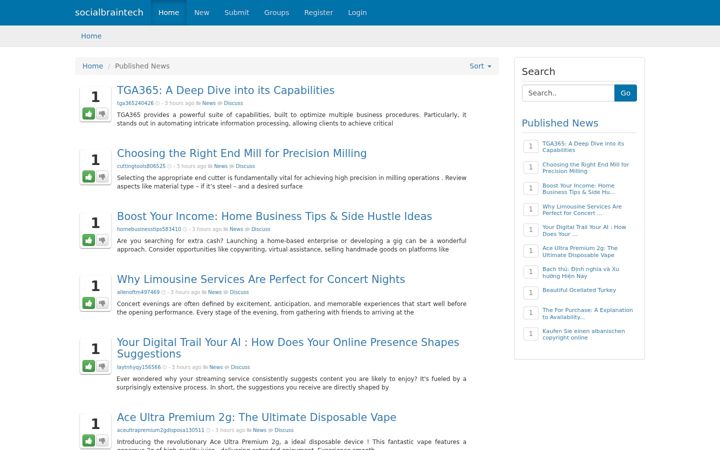View profile of user aceultrapremium2gdisposa130511
The width and height of the screenshot is (720, 450).
(x=160, y=430)
